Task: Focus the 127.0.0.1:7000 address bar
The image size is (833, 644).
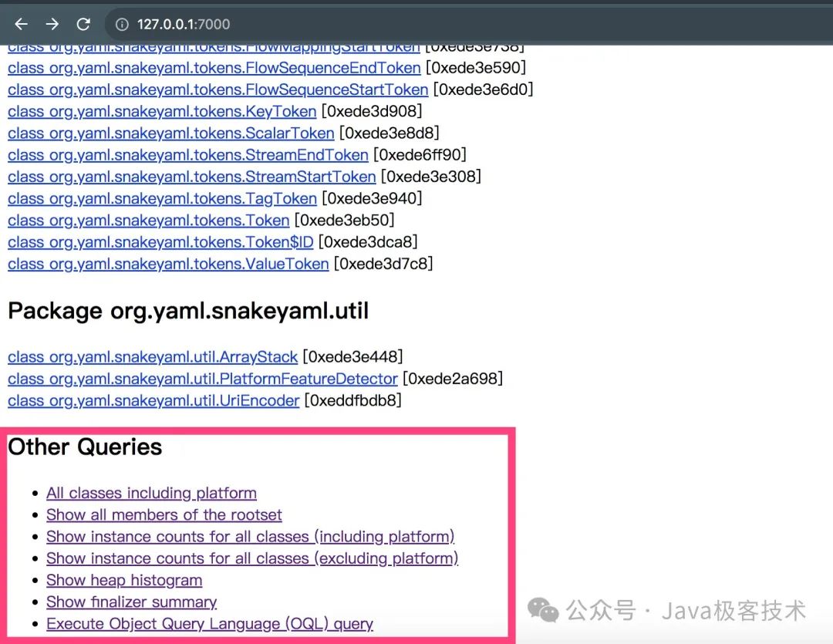Action: click(467, 25)
